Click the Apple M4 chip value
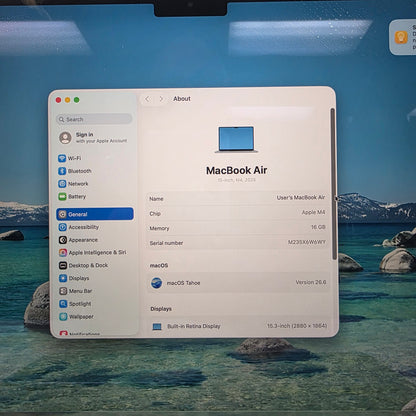Viewport: 416px width, 416px height. [x=313, y=212]
